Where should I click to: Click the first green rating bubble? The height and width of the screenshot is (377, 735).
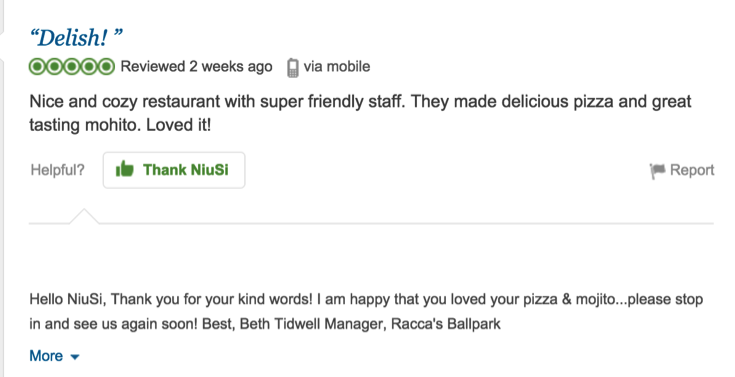(38, 67)
